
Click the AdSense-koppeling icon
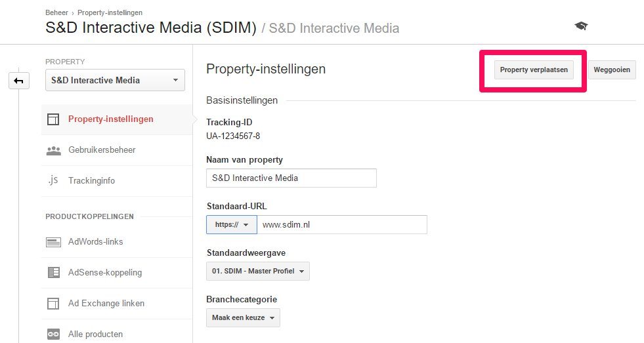[x=53, y=272]
